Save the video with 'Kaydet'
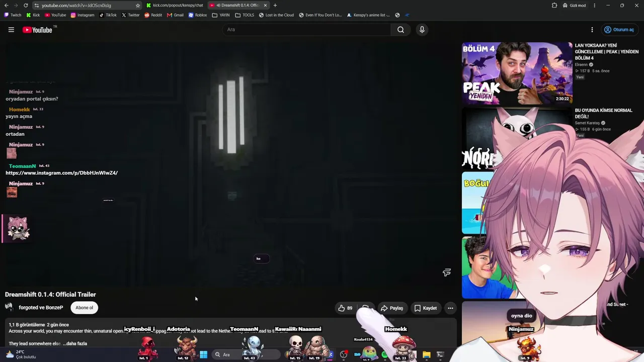Screen dimensions: 644x362 pos(426,308)
